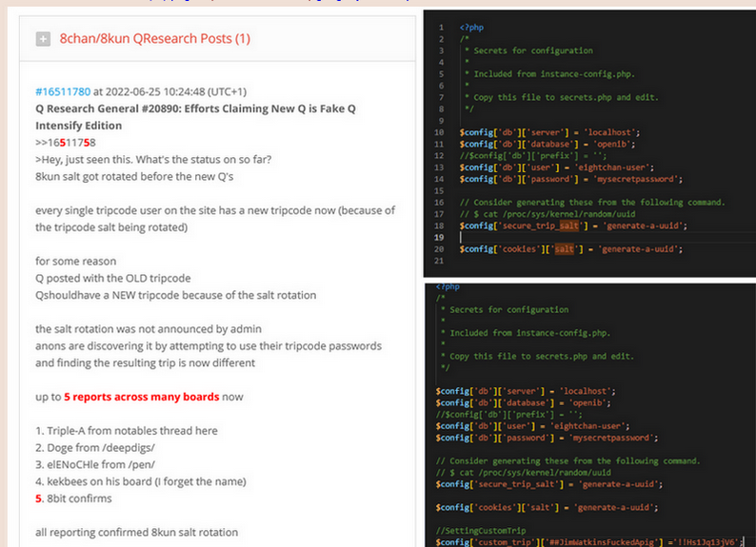This screenshot has height=547, width=756.
Task: Expand the 8chan/8kun QResearch Posts section
Action: pyautogui.click(x=43, y=39)
